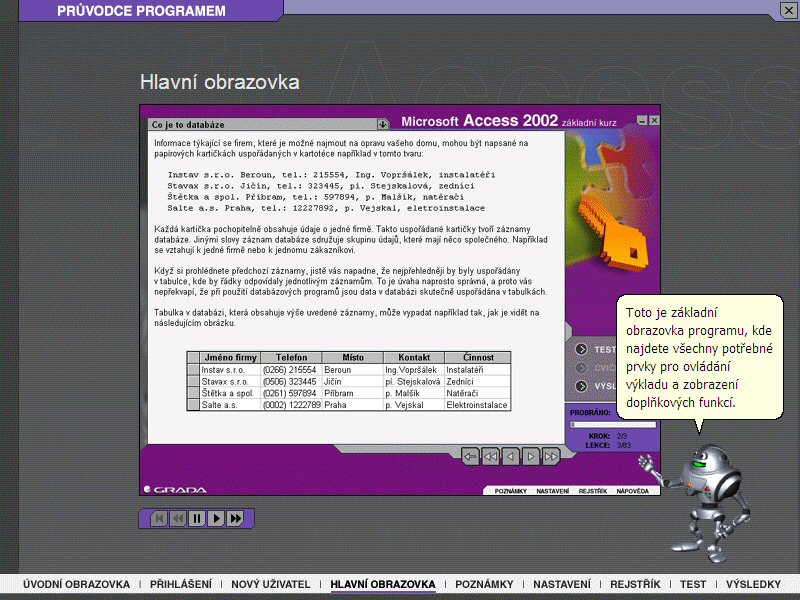The height and width of the screenshot is (600, 800).
Task: Click the double-left previous lesson button in the course
Action: [490, 457]
